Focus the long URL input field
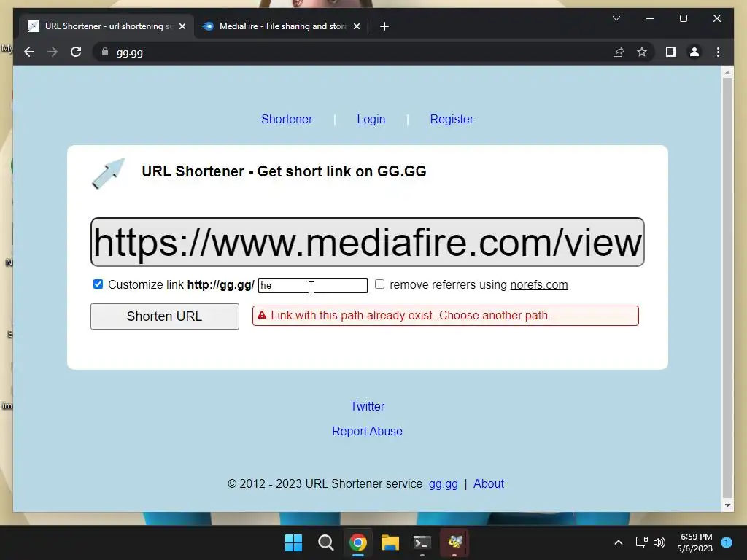 click(x=368, y=242)
